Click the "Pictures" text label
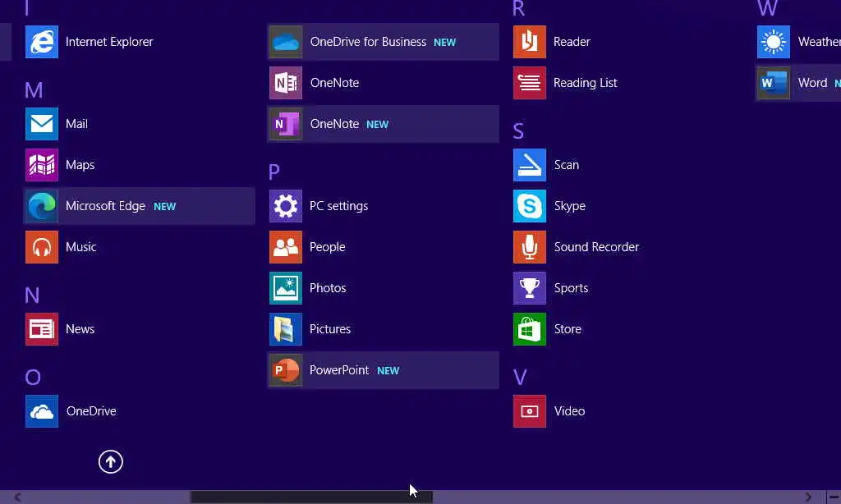 click(x=330, y=329)
